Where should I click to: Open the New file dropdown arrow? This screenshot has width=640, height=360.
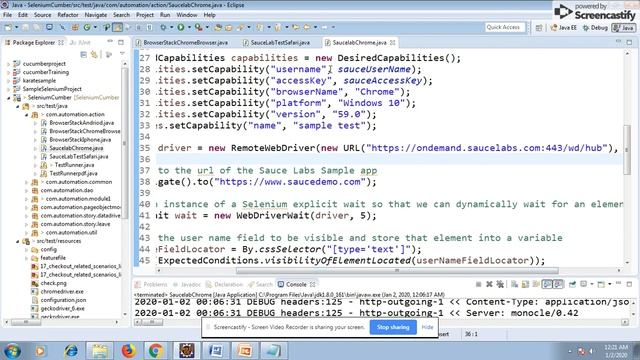click(x=16, y=27)
